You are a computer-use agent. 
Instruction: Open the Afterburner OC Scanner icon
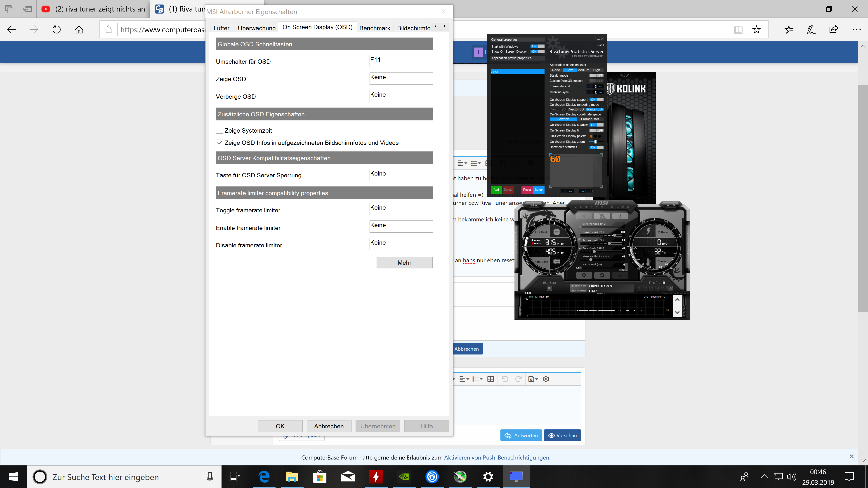click(x=534, y=205)
